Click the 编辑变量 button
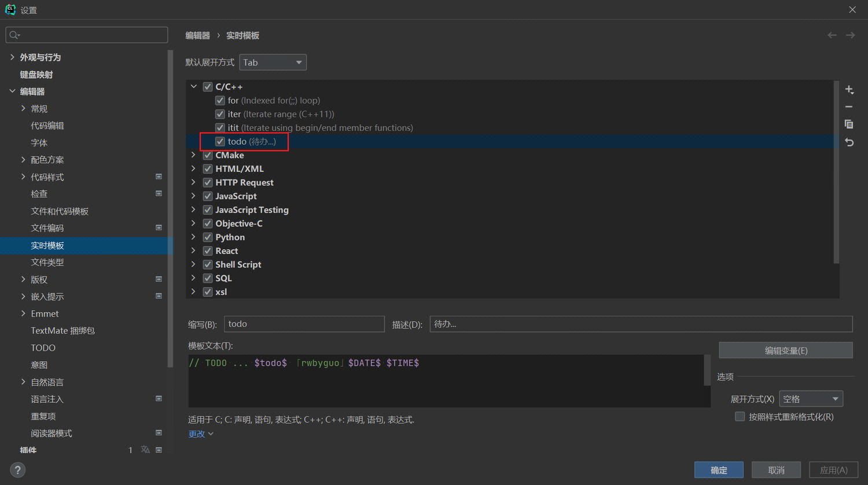Viewport: 868px width, 485px height. 785,350
